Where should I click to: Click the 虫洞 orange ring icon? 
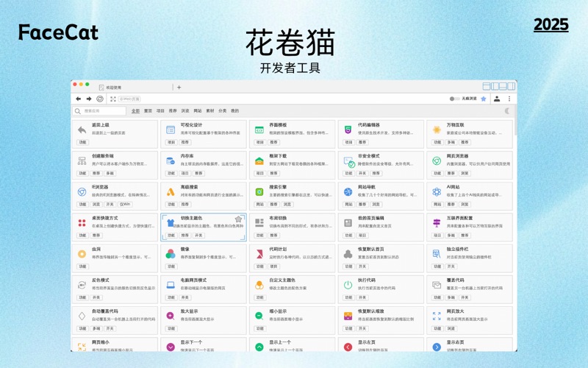click(x=82, y=254)
